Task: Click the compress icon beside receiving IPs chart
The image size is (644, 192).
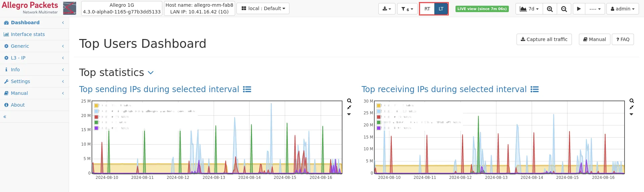Action: (x=632, y=107)
